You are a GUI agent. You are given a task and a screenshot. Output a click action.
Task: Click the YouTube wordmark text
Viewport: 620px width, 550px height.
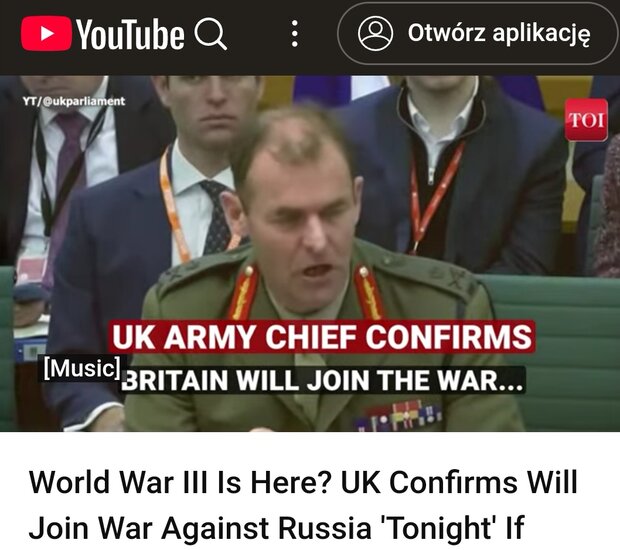(x=130, y=34)
